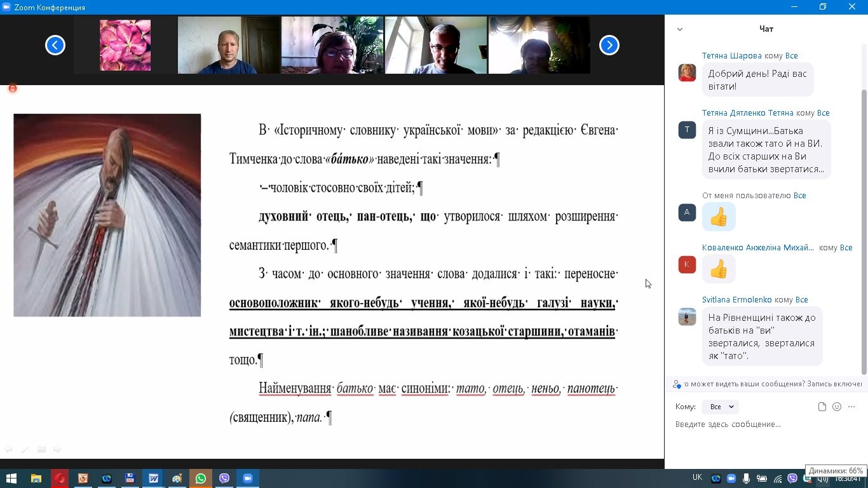Image resolution: width=868 pixels, height=488 pixels.
Task: Click the chat panel scrollbar
Action: coord(864,232)
